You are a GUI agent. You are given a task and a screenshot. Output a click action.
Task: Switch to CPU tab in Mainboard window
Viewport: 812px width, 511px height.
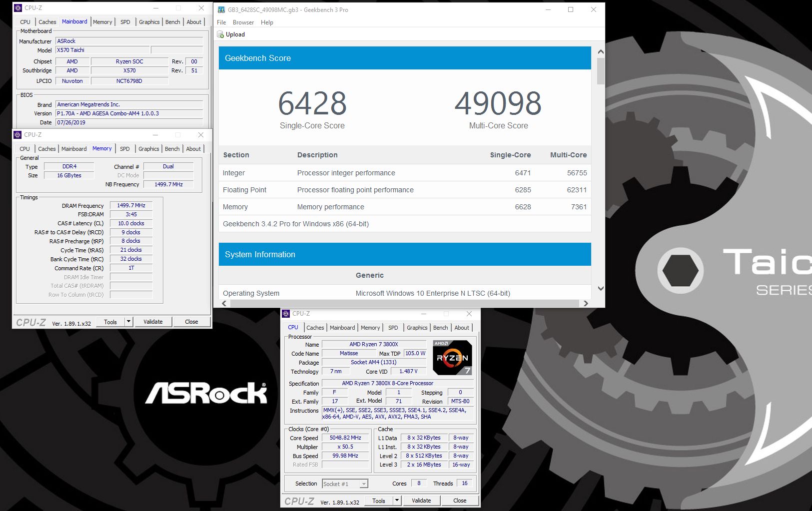point(25,22)
